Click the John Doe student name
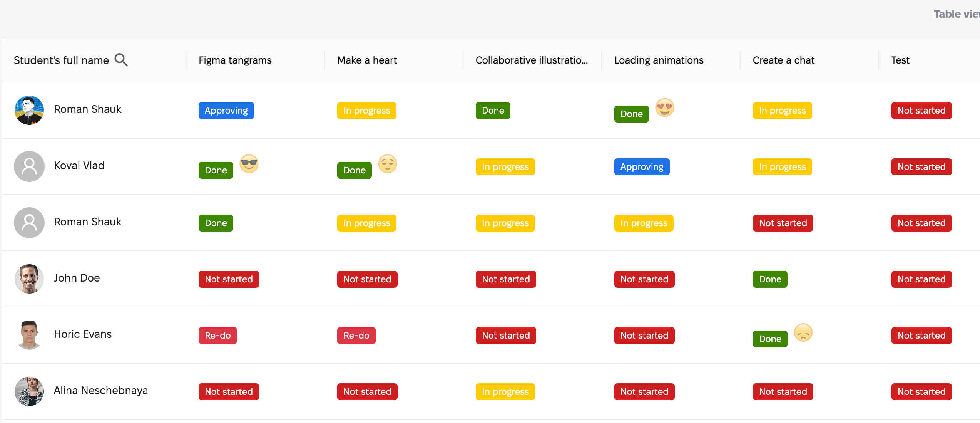The height and width of the screenshot is (423, 980). point(77,278)
